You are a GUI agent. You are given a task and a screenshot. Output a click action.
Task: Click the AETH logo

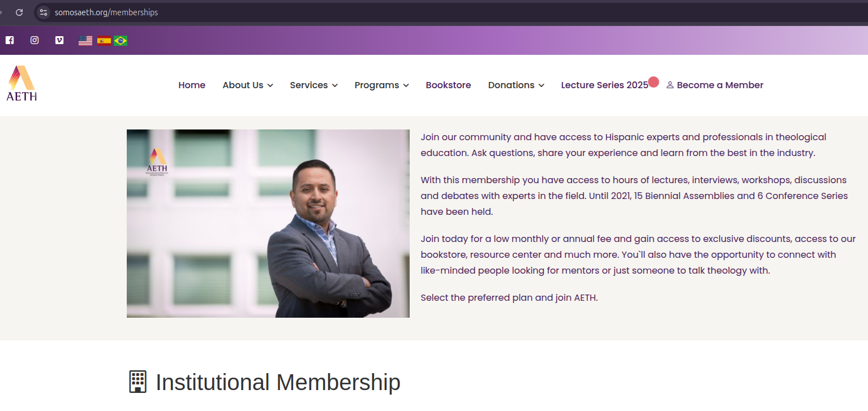coord(22,82)
